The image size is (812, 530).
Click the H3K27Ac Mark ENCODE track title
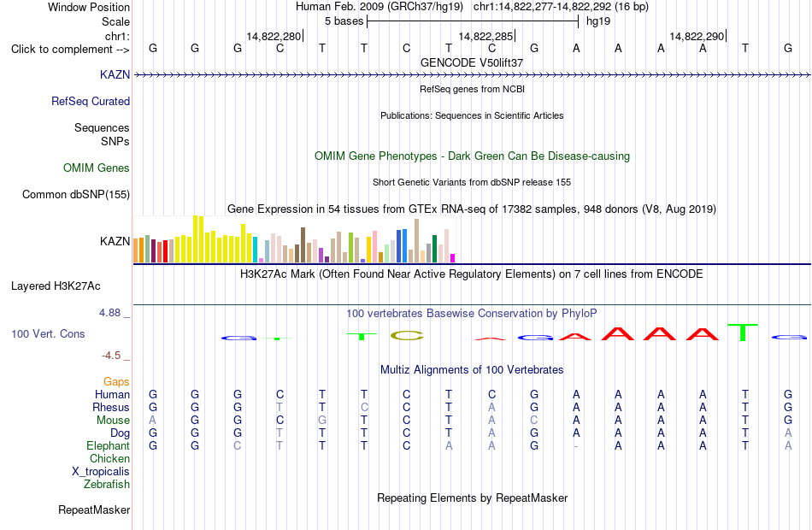point(472,274)
